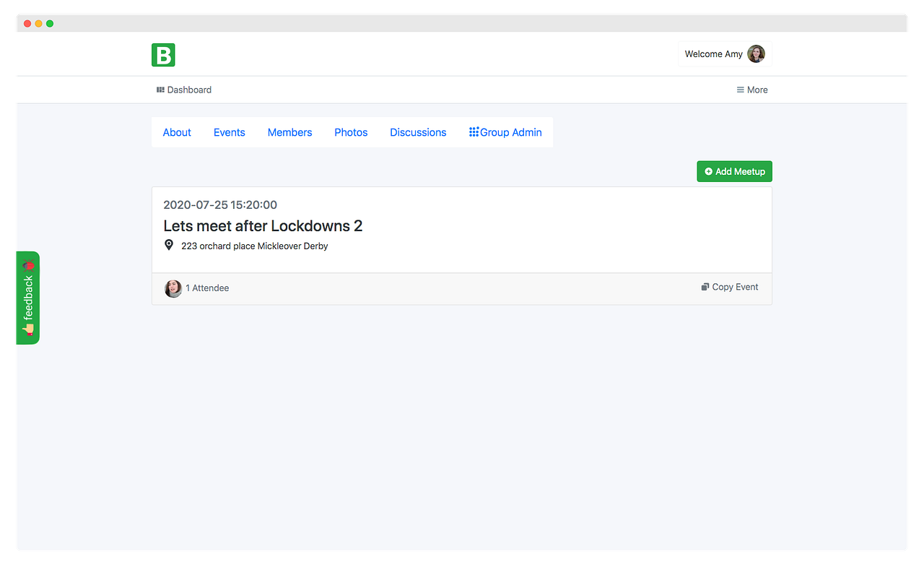
Task: Click the location pin icon under event title
Action: (169, 245)
